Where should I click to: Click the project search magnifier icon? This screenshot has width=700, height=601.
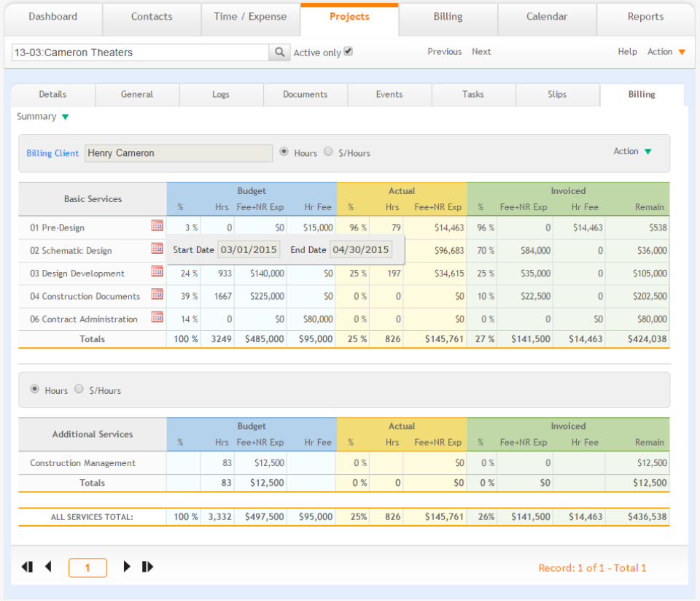click(279, 53)
